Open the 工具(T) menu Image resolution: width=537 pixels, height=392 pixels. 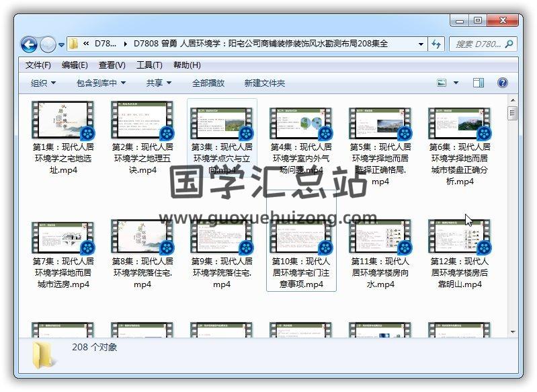click(149, 65)
